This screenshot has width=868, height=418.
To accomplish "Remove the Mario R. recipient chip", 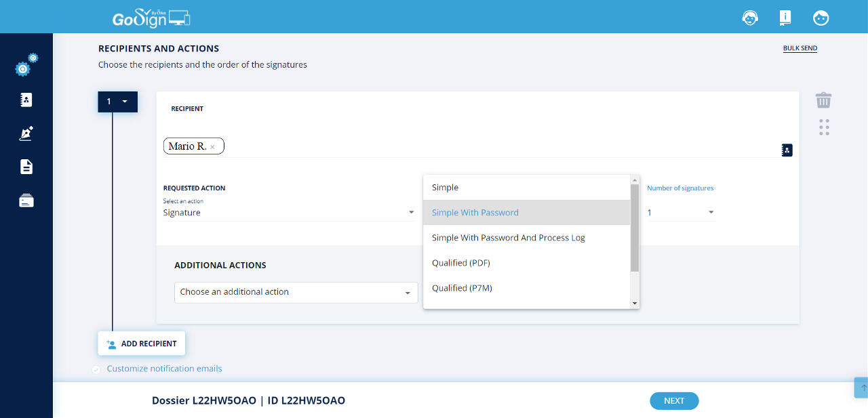I will 212,147.
